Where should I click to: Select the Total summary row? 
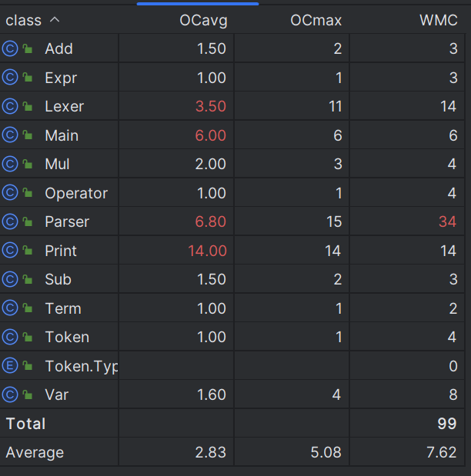232,424
